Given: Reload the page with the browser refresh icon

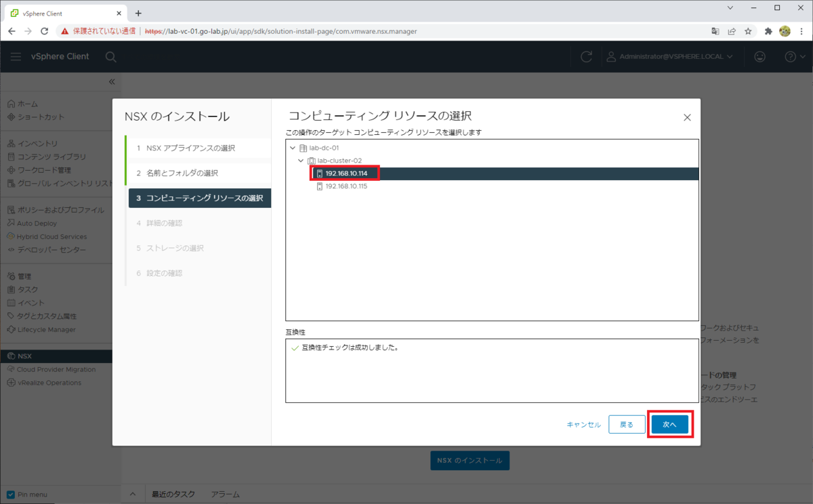Looking at the screenshot, I should pyautogui.click(x=45, y=31).
